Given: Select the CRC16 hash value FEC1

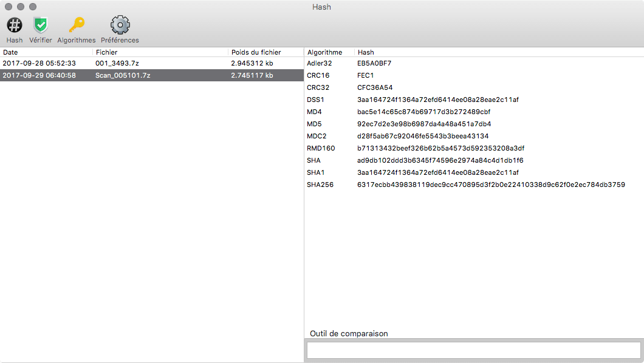Looking at the screenshot, I should [x=366, y=75].
